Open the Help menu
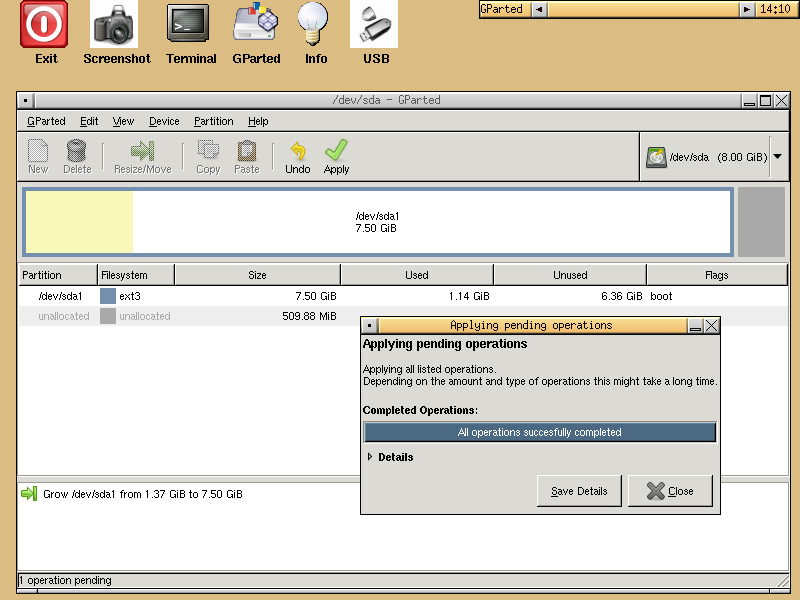Viewport: 800px width, 600px height. (x=258, y=121)
